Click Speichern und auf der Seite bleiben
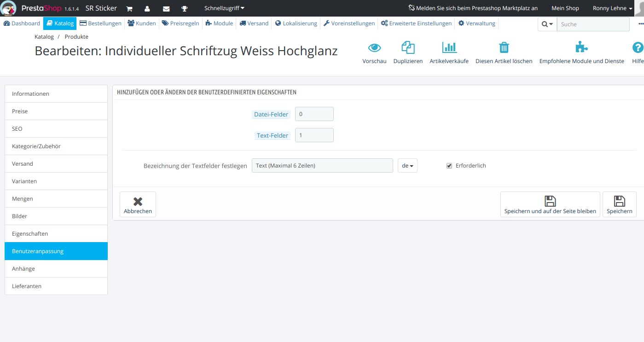The image size is (644, 342). pos(550,204)
